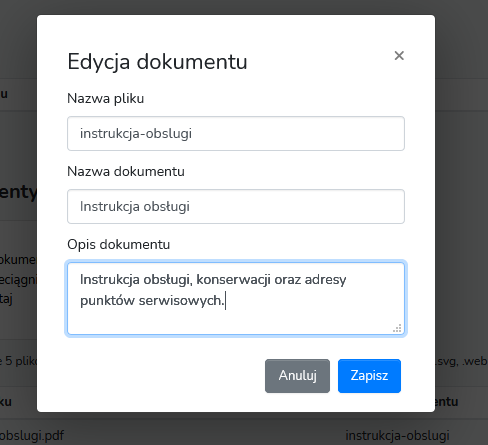Click dimmed "obslugi.pdf" file name behind dialog
This screenshot has height=445, width=488.
pos(32,435)
